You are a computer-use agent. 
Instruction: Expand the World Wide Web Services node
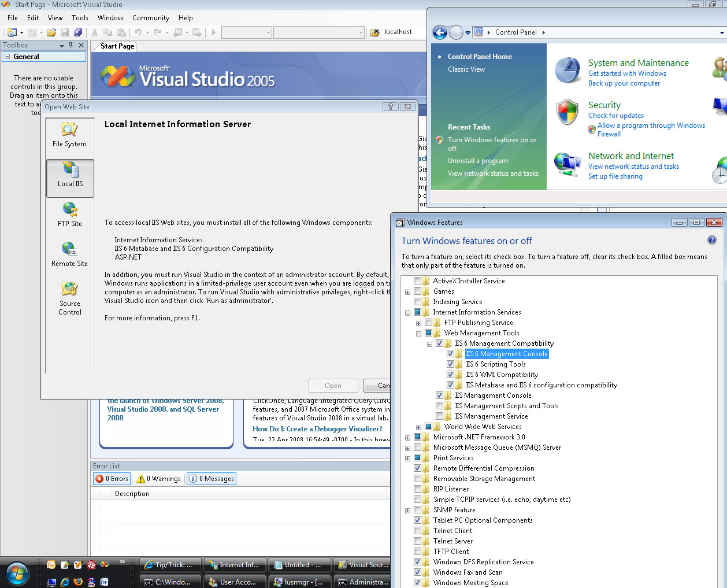[x=418, y=427]
